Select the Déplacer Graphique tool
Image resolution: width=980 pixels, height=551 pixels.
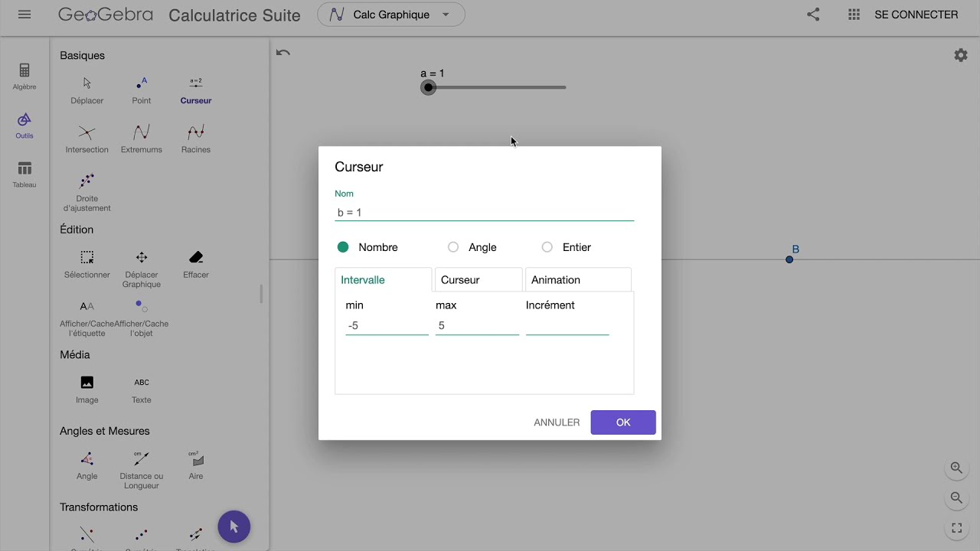[x=142, y=269]
